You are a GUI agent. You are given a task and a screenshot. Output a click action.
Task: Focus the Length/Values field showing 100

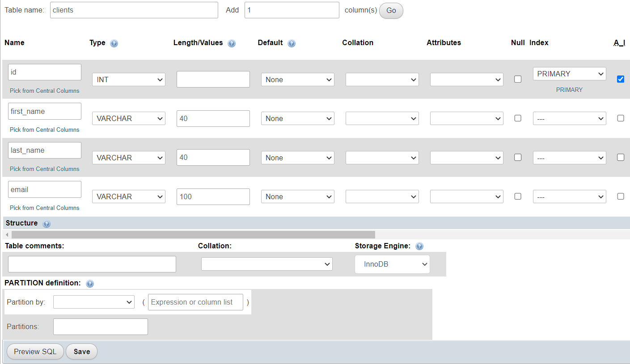tap(213, 197)
